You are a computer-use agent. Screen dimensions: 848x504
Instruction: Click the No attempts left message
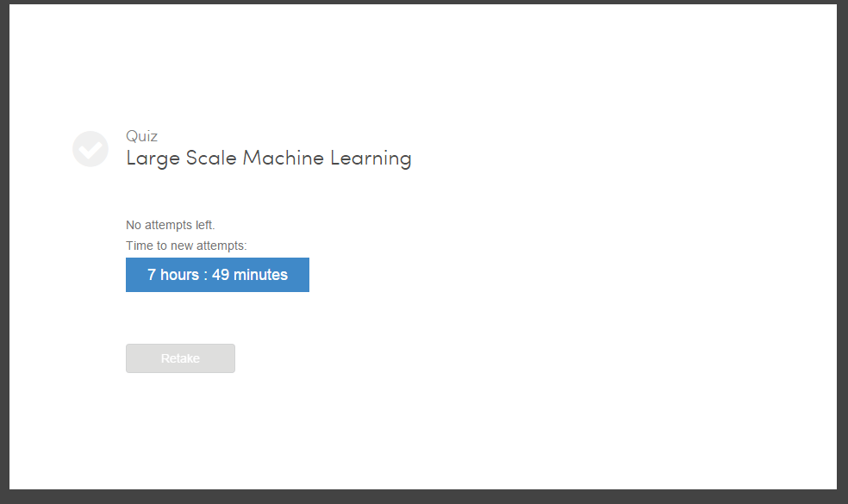(171, 225)
